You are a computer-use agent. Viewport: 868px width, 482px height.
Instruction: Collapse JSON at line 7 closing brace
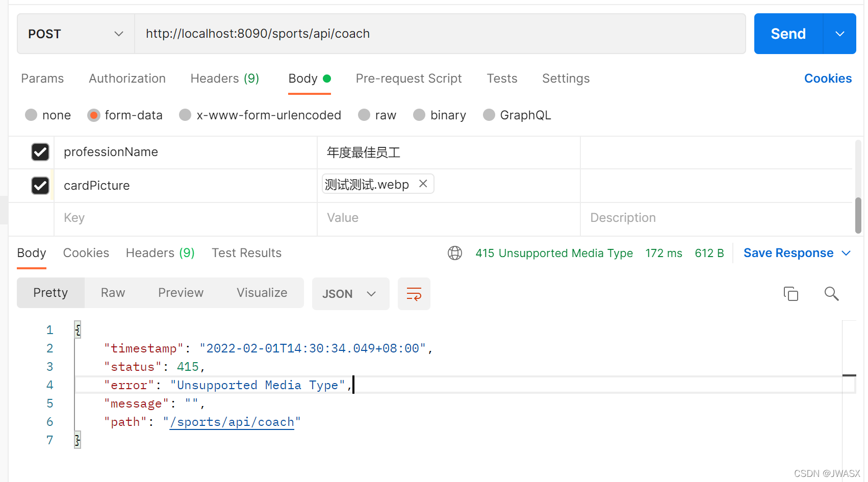tap(78, 440)
